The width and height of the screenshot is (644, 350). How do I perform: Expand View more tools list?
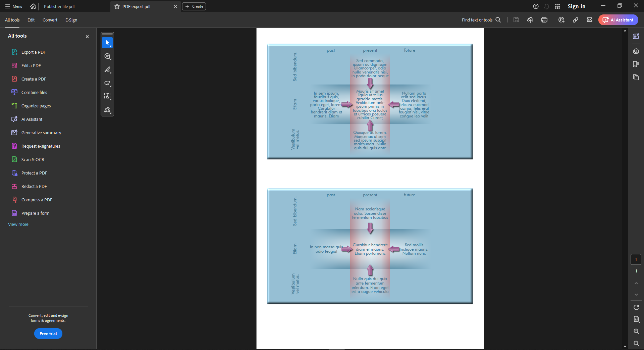pyautogui.click(x=18, y=224)
